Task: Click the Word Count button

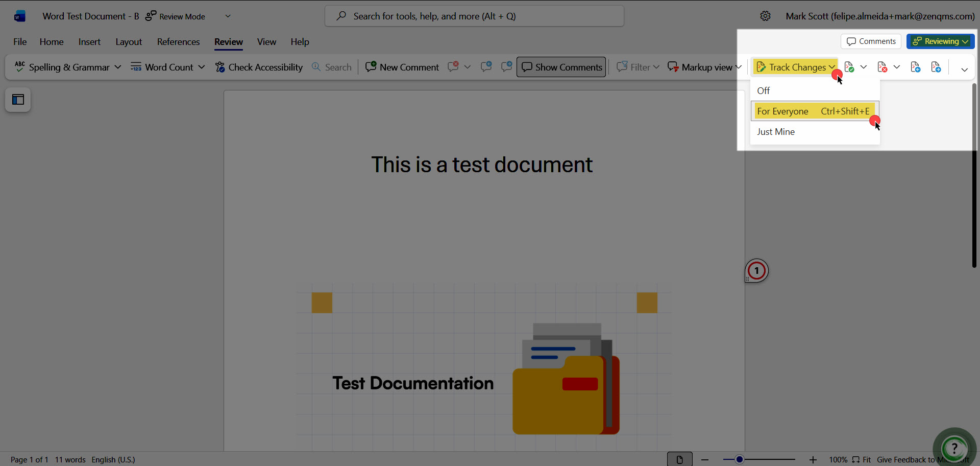Action: pos(162,67)
